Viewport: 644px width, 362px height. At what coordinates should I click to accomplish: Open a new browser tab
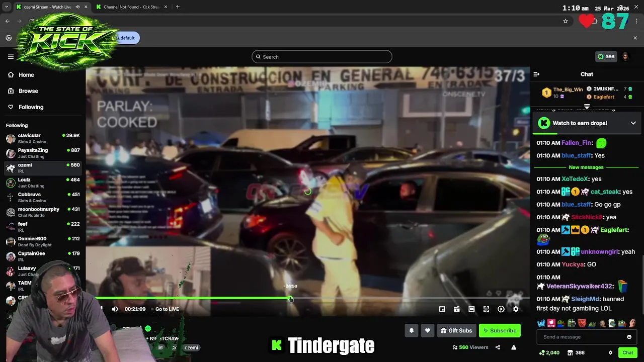point(178,7)
